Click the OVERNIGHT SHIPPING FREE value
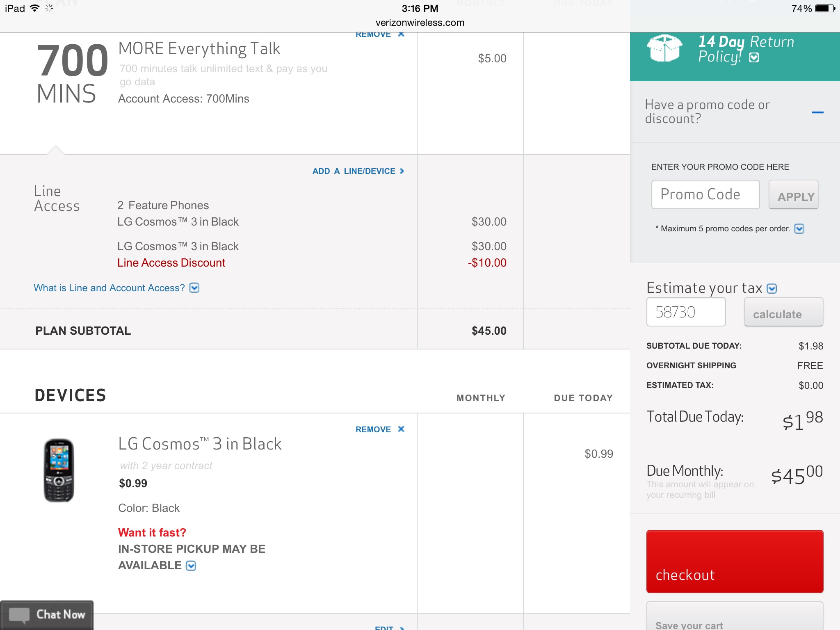840x630 pixels. click(x=810, y=365)
